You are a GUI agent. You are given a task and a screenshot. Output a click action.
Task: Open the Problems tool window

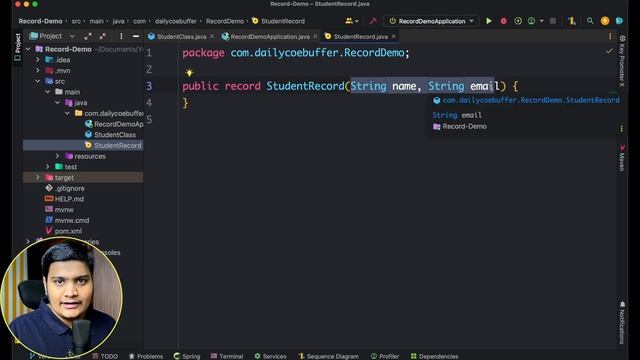146,356
